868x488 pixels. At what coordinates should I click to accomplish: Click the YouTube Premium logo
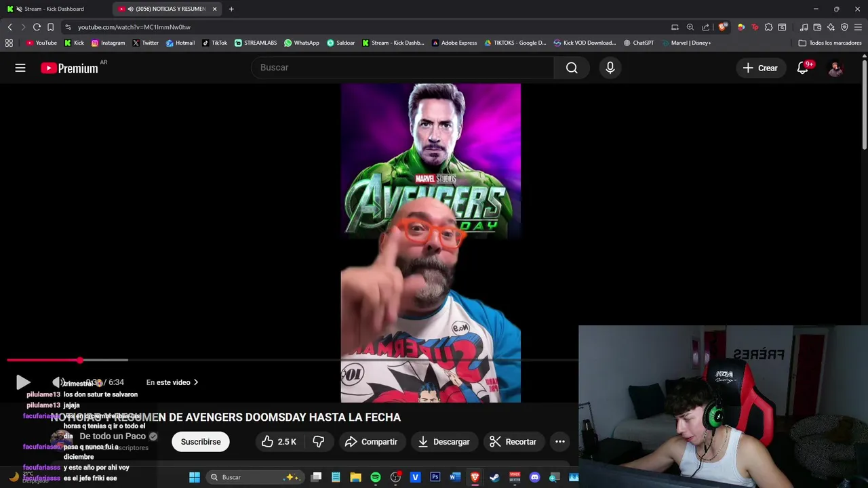(x=69, y=68)
